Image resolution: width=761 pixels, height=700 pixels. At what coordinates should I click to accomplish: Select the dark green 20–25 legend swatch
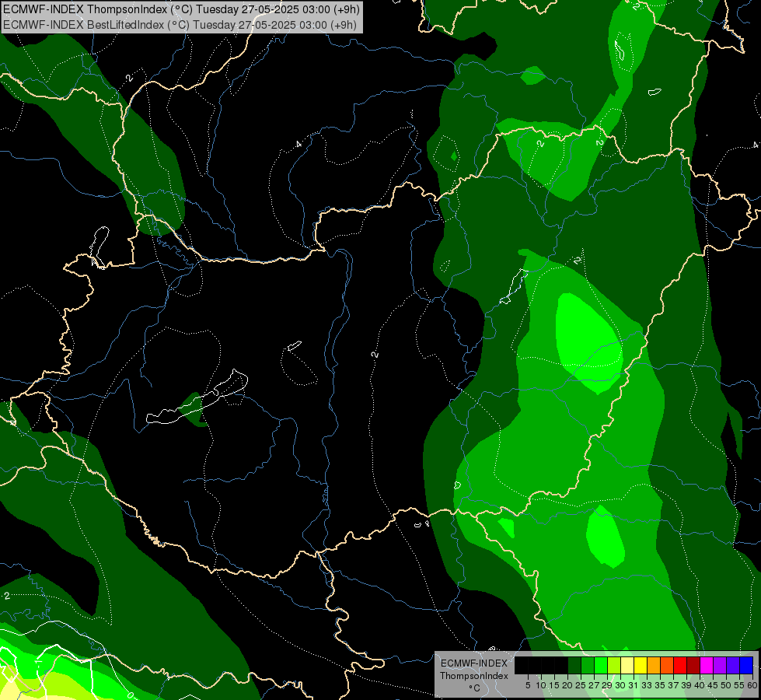coord(574,665)
